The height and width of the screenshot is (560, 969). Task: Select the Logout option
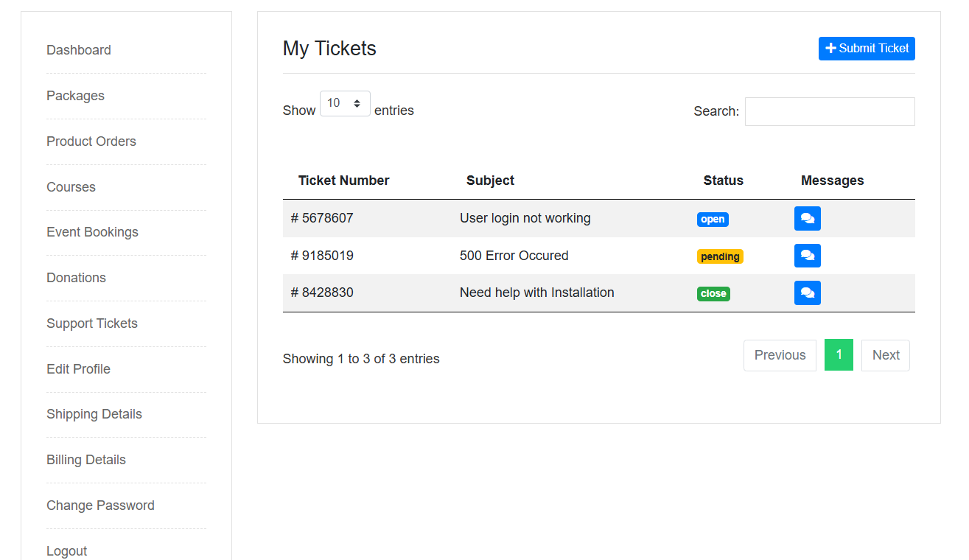[66, 550]
